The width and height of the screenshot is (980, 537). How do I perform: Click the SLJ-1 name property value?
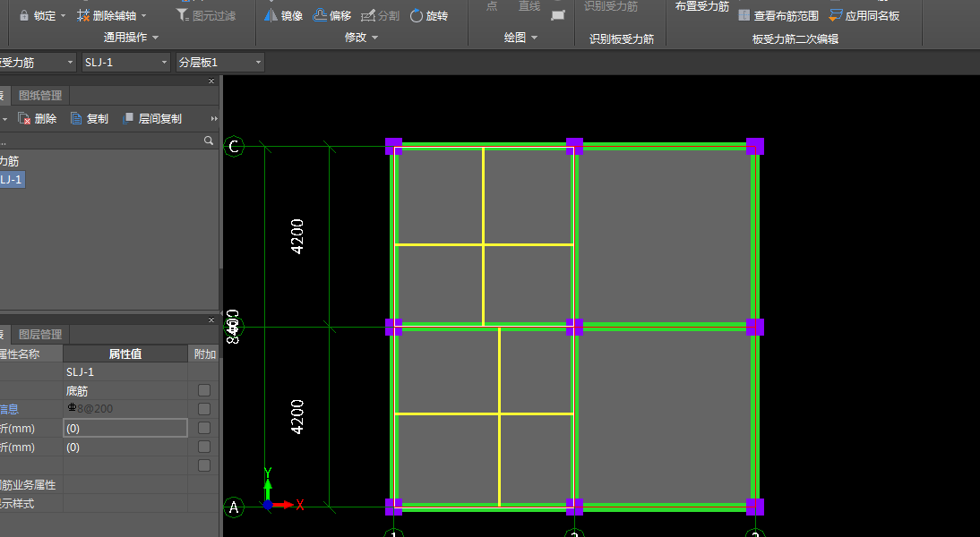tap(125, 372)
